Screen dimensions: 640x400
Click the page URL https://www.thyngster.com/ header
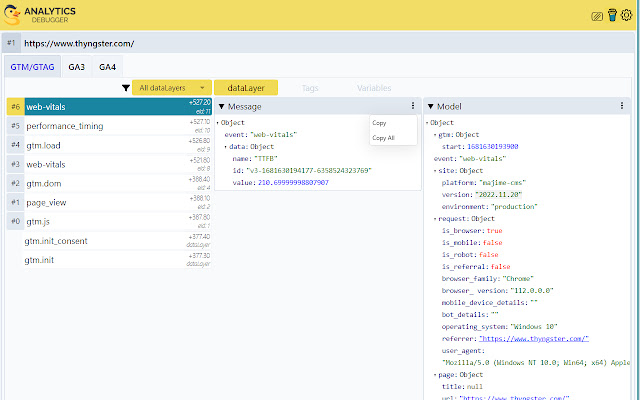point(79,43)
